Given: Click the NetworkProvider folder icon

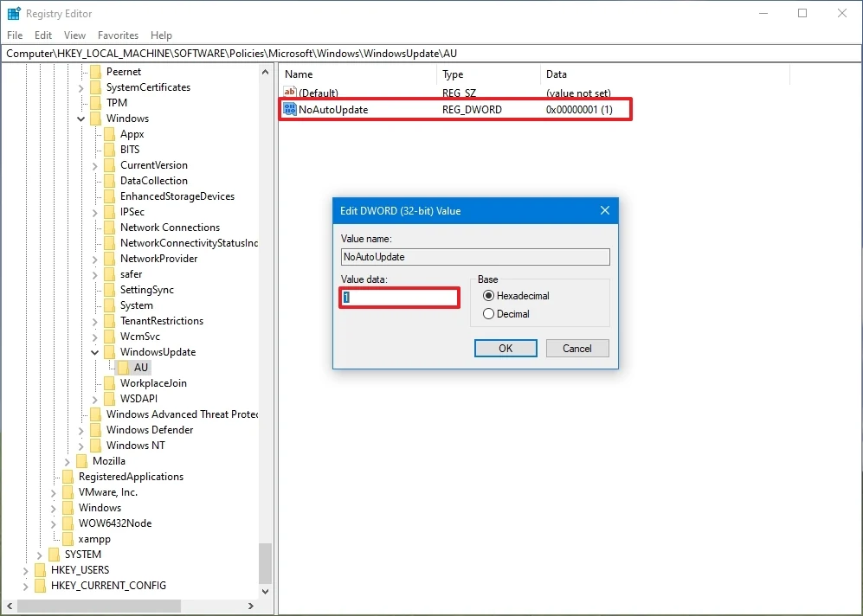Looking at the screenshot, I should tap(110, 259).
